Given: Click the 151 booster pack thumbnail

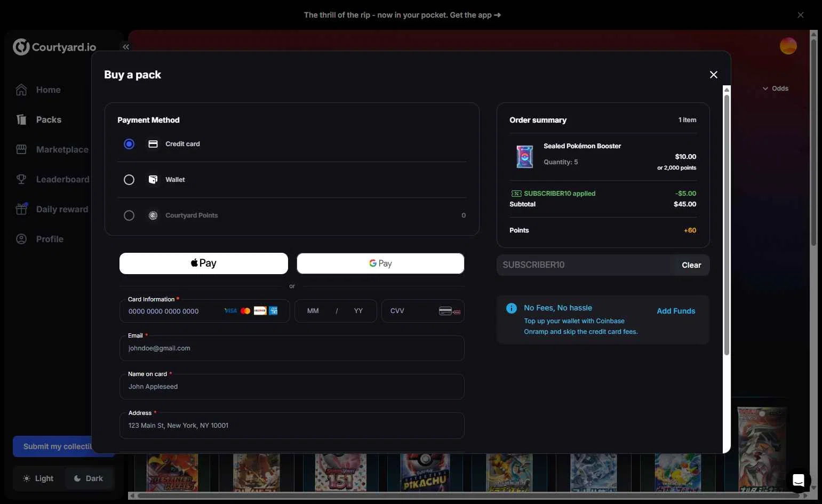Looking at the screenshot, I should (341, 473).
